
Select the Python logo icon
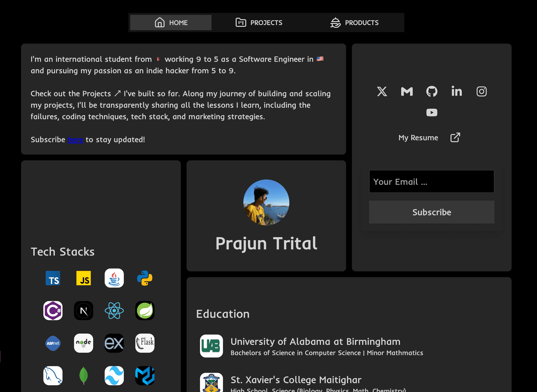tap(145, 278)
